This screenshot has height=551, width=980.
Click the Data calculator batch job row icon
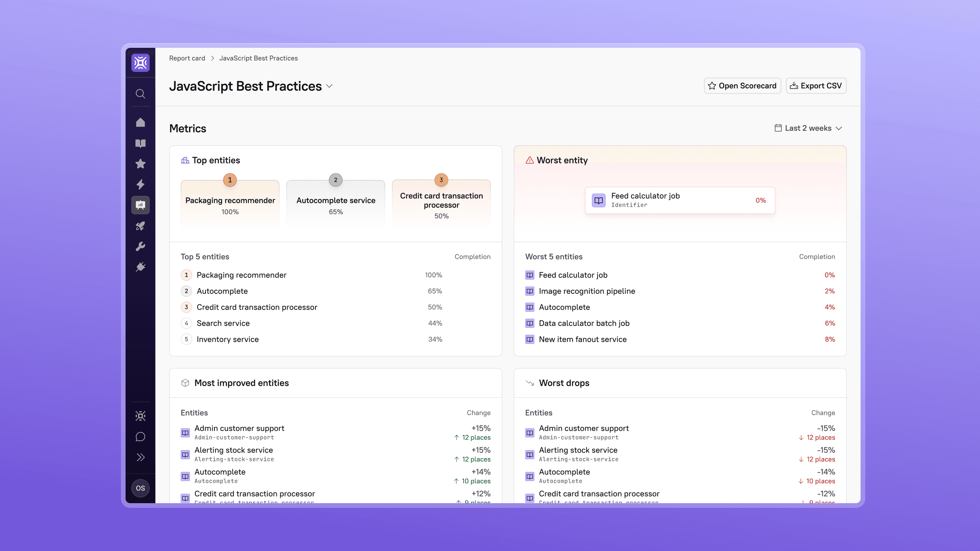530,323
